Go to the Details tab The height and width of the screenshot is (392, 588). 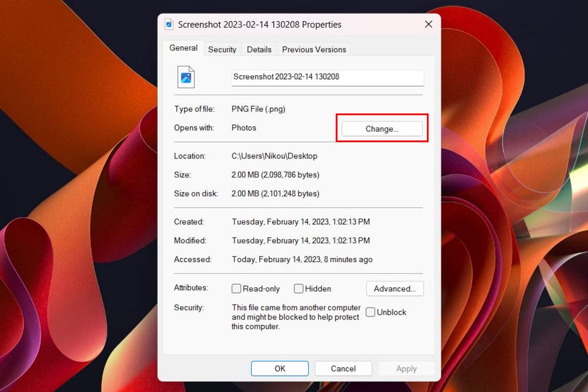pos(259,50)
